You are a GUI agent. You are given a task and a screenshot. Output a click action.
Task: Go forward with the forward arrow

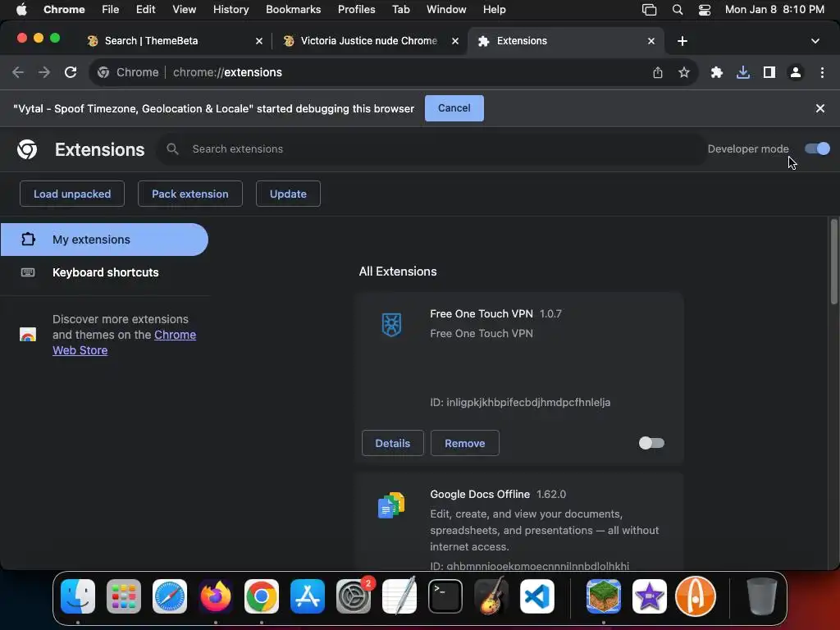tap(44, 72)
